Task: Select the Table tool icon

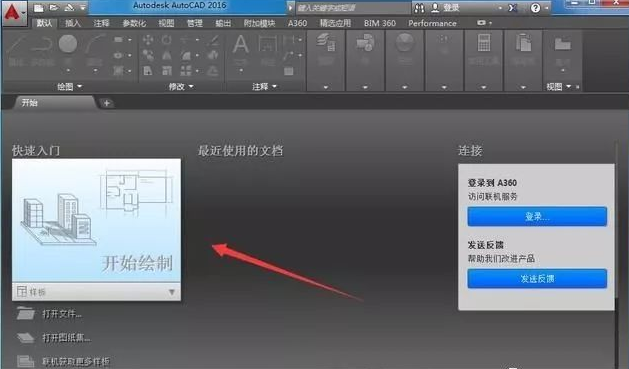Action: 288,71
